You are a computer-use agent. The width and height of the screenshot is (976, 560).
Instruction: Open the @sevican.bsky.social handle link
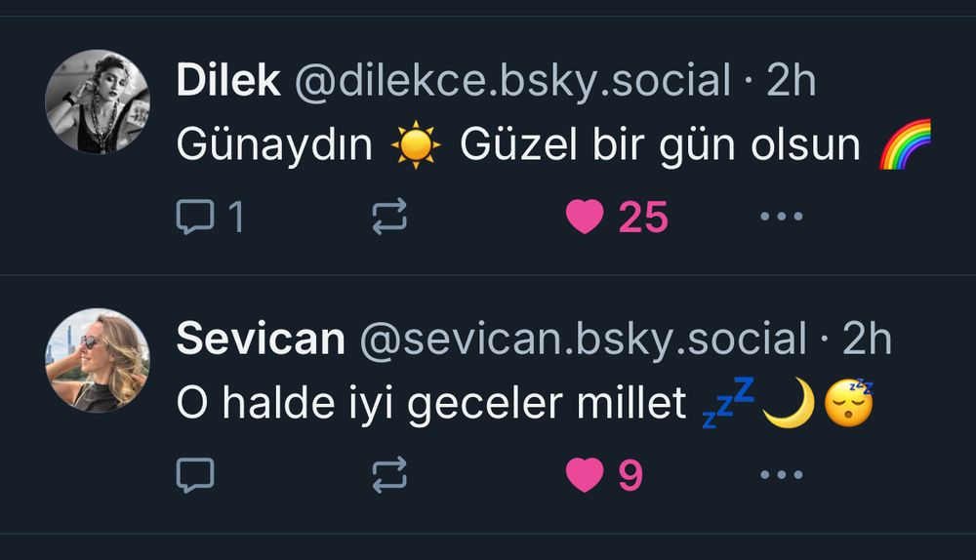pos(584,340)
